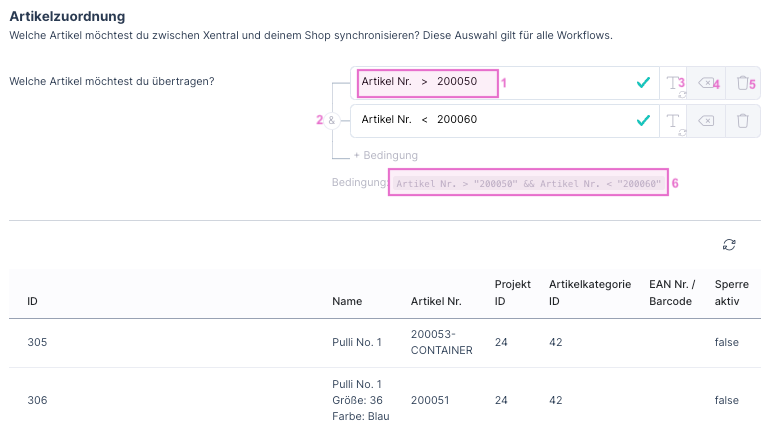Clear the first condition with the backspace icon
Screen dimensions: 775x423
[x=706, y=83]
